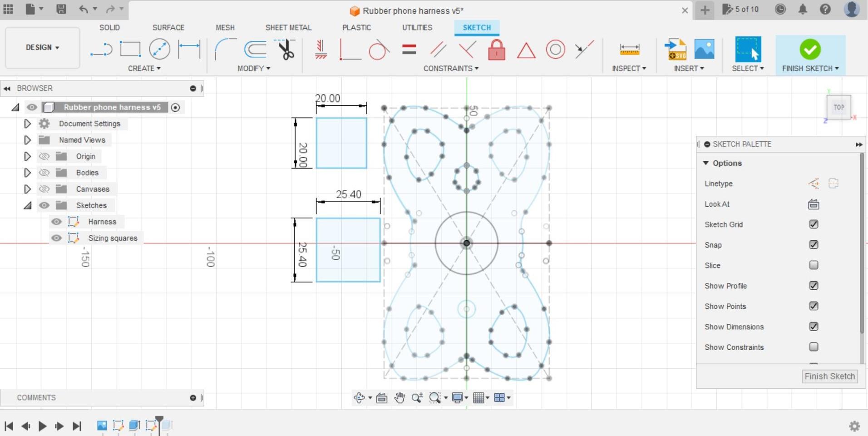Jump to the timeline start

tap(9, 426)
